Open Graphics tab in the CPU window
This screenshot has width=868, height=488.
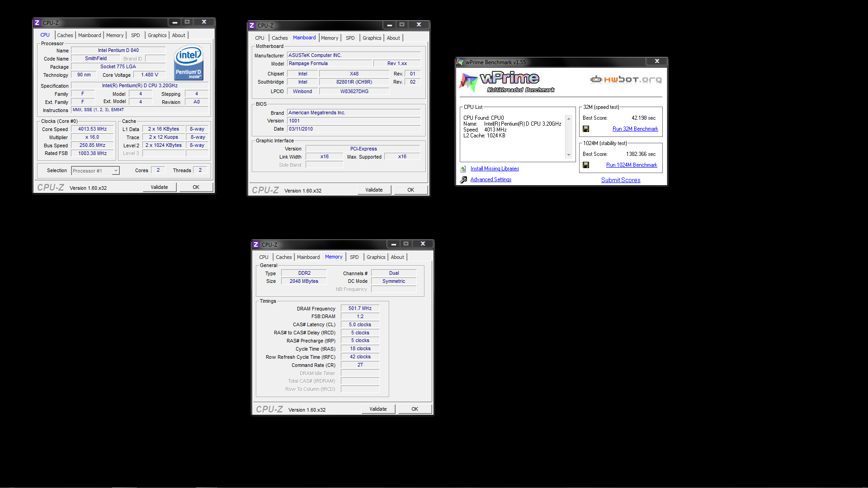[x=157, y=35]
